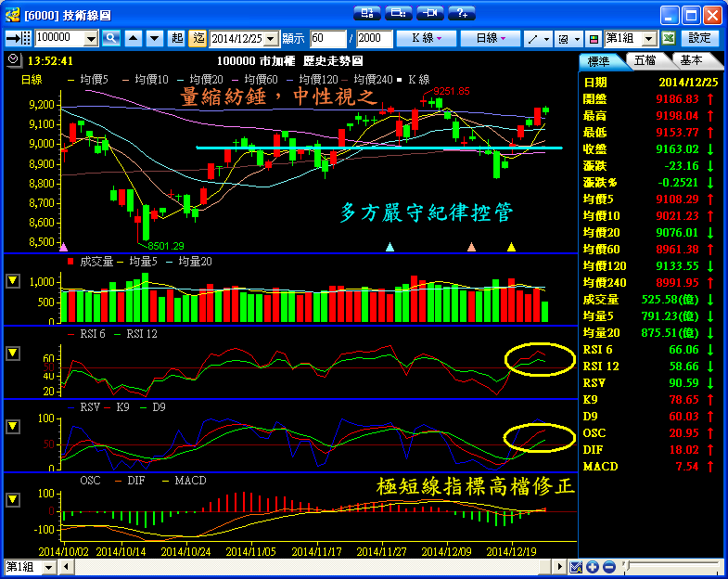
Task: Open the line drawing tool dropdown
Action: (537, 38)
